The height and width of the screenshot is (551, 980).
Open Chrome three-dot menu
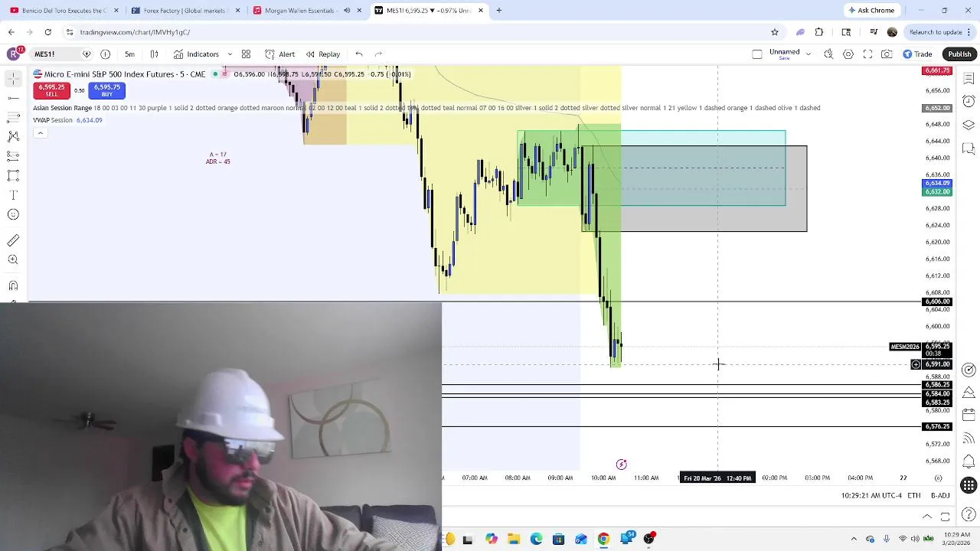(x=969, y=32)
